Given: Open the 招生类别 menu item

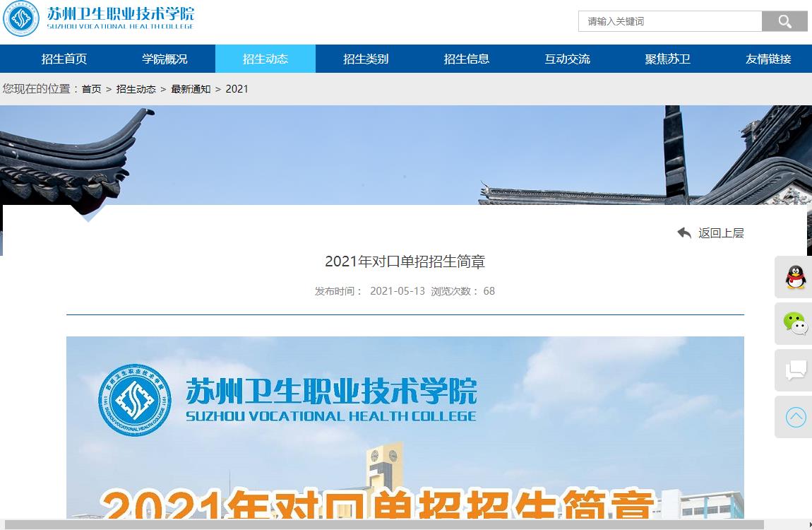Looking at the screenshot, I should click(x=366, y=59).
